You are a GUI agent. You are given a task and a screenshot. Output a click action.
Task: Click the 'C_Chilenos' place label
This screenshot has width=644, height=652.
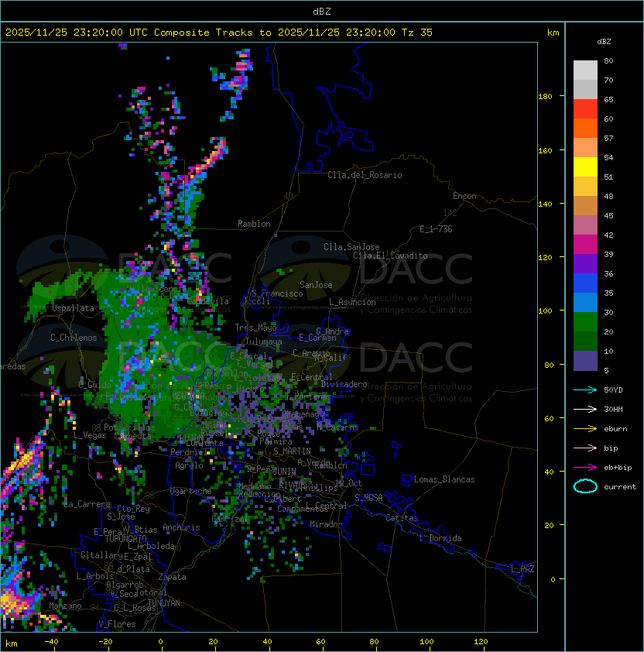click(x=74, y=338)
